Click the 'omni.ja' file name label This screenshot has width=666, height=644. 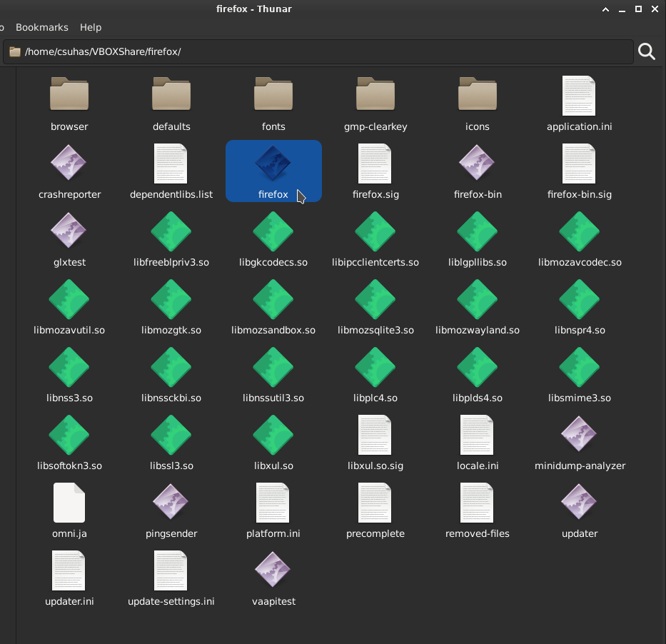click(x=69, y=534)
